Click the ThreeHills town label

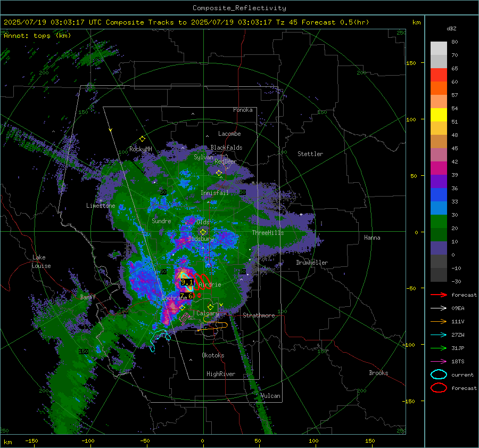pyautogui.click(x=268, y=233)
